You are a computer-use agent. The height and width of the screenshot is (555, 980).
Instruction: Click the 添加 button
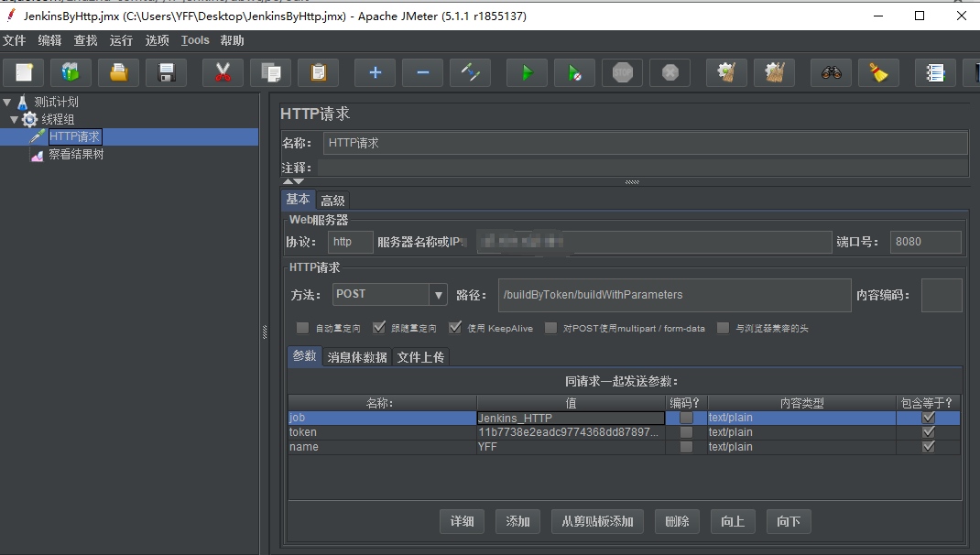(517, 521)
